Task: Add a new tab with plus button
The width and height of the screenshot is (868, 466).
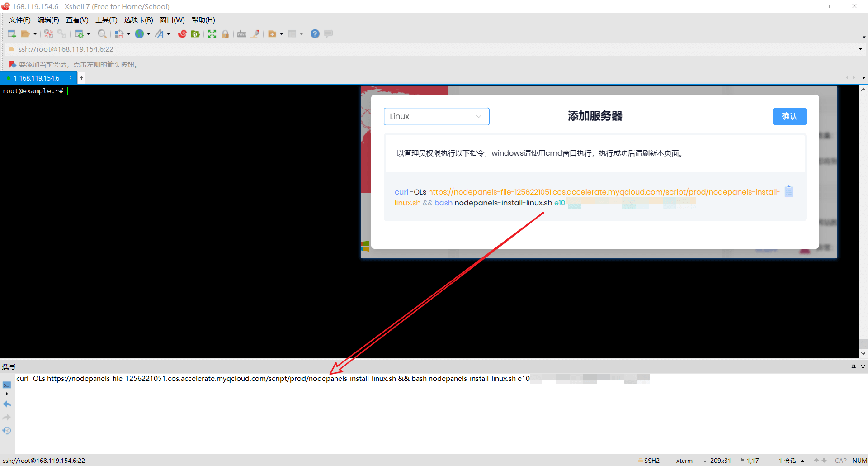Action: (81, 78)
